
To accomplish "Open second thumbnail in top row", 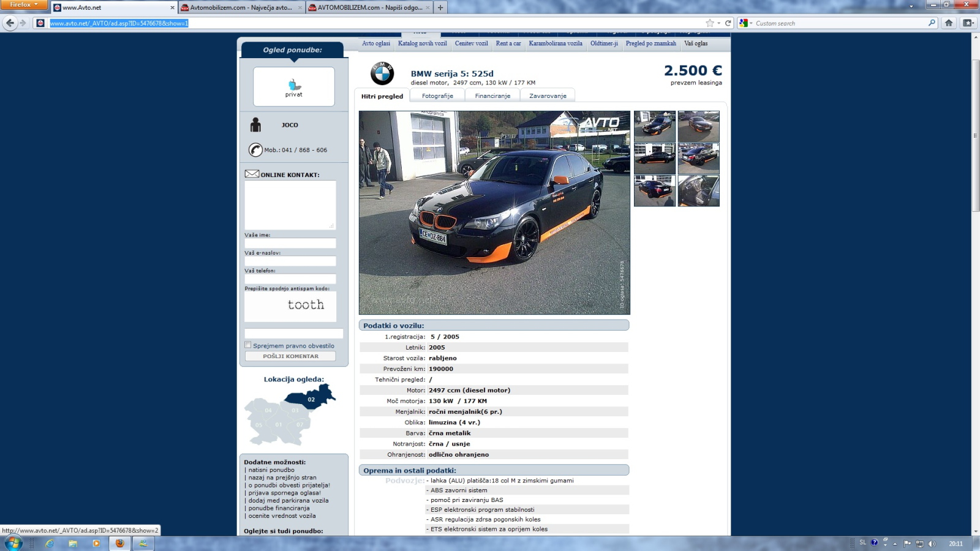I will point(698,126).
